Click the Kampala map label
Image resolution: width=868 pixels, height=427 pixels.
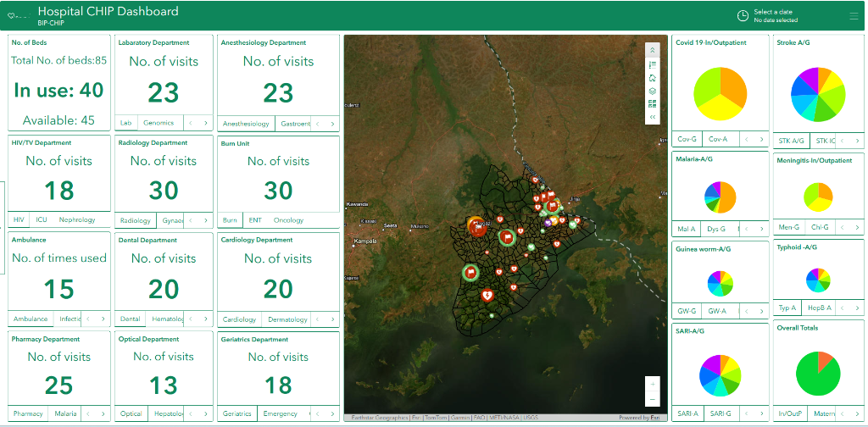366,241
